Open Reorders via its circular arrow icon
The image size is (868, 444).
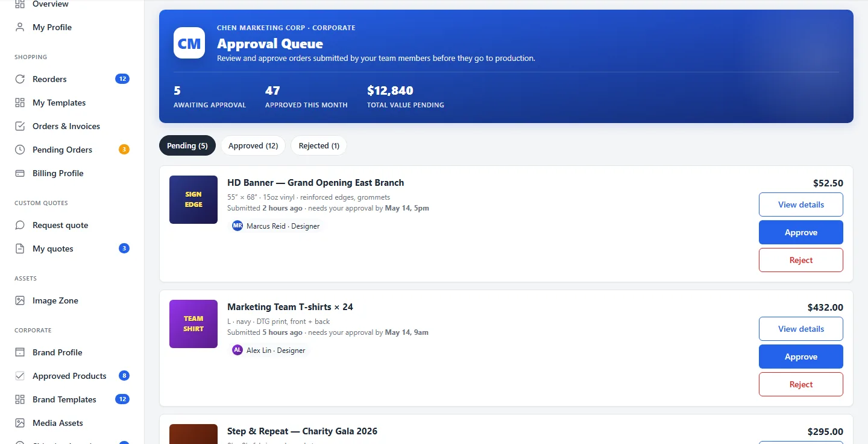click(20, 79)
